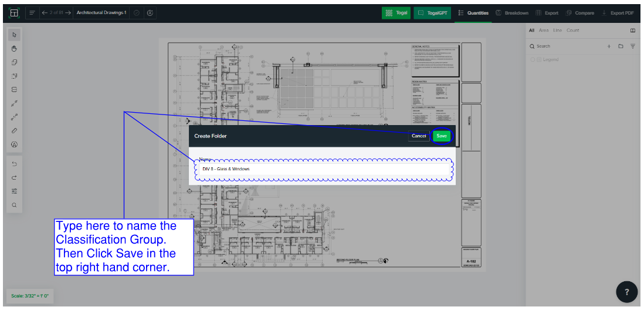Click the new folder icon in Quantities panel

[x=621, y=46]
